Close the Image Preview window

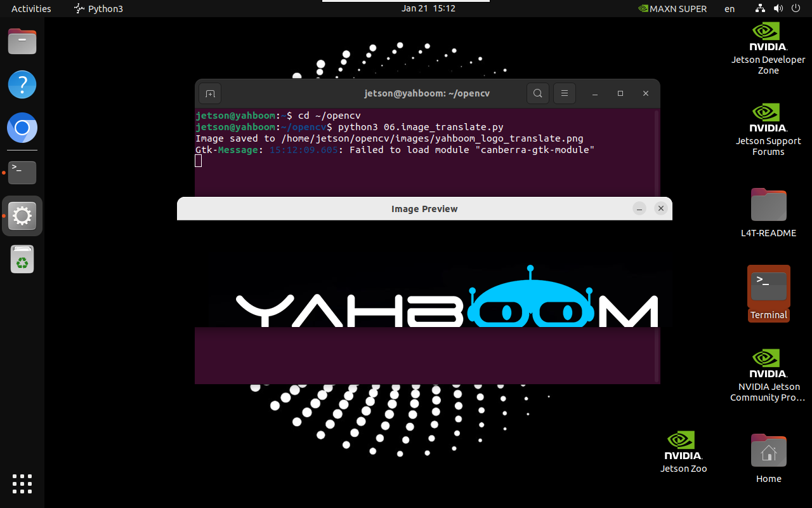tap(661, 208)
